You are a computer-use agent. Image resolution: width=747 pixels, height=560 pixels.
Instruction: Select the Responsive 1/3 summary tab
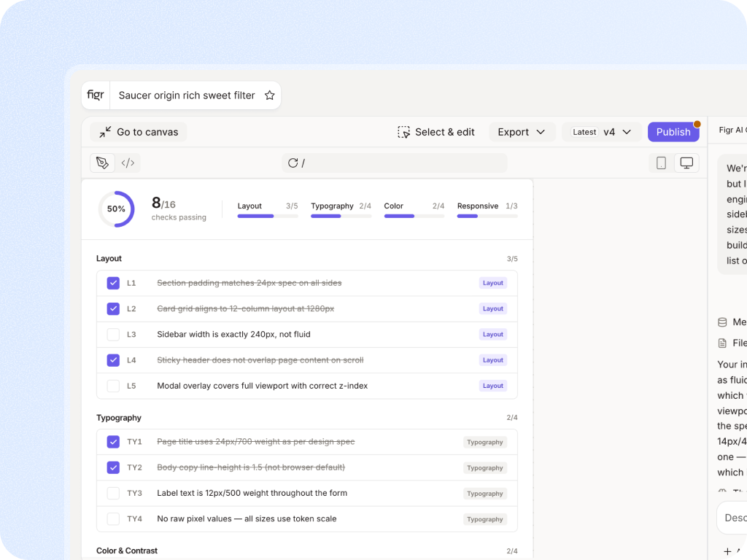tap(487, 209)
